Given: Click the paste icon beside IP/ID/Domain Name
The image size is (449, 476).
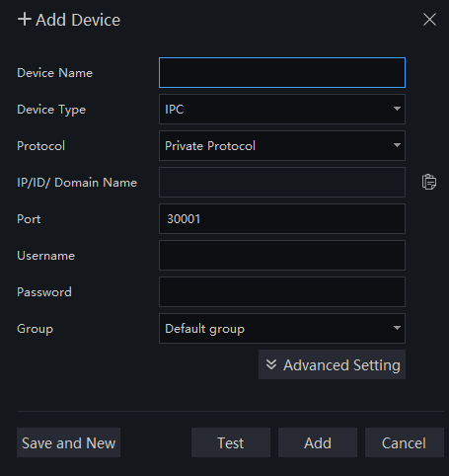Looking at the screenshot, I should pos(429,182).
